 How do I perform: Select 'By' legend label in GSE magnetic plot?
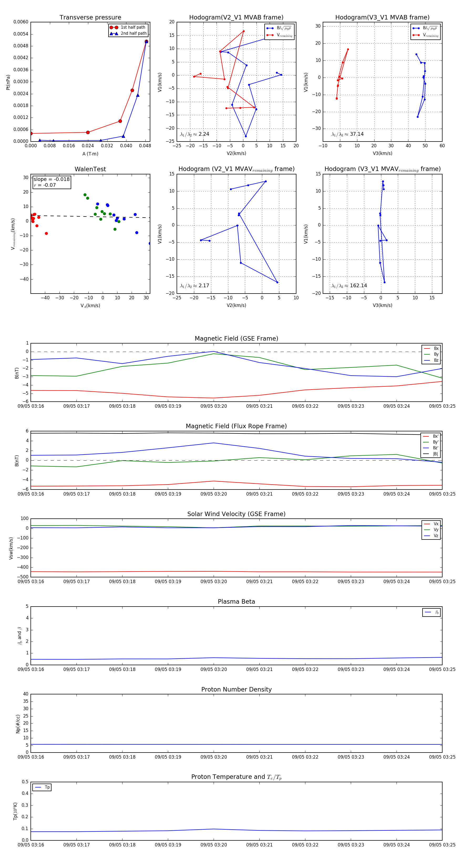click(436, 354)
